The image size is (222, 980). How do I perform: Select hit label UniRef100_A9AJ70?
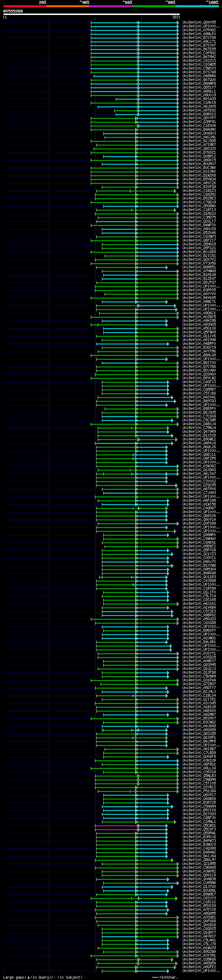pyautogui.click(x=199, y=561)
